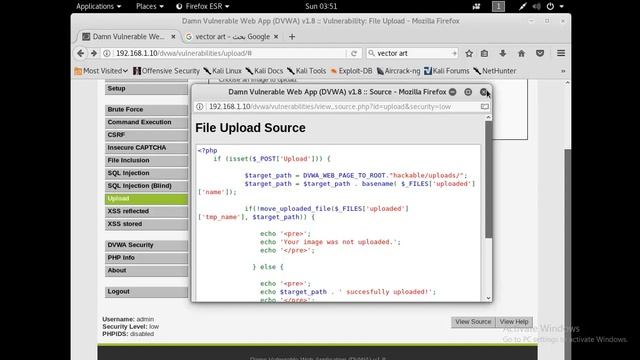Open Offensive Security bookmark
The width and height of the screenshot is (640, 360).
[x=167, y=71]
